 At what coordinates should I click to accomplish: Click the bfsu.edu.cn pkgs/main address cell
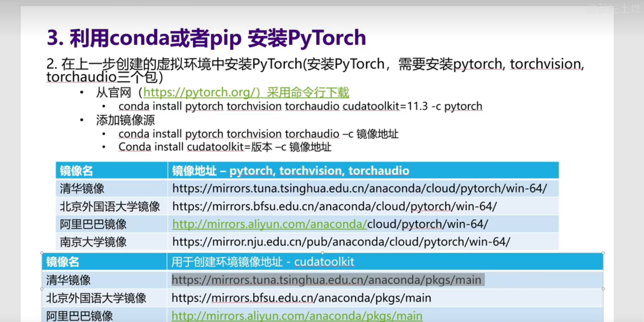pyautogui.click(x=301, y=298)
